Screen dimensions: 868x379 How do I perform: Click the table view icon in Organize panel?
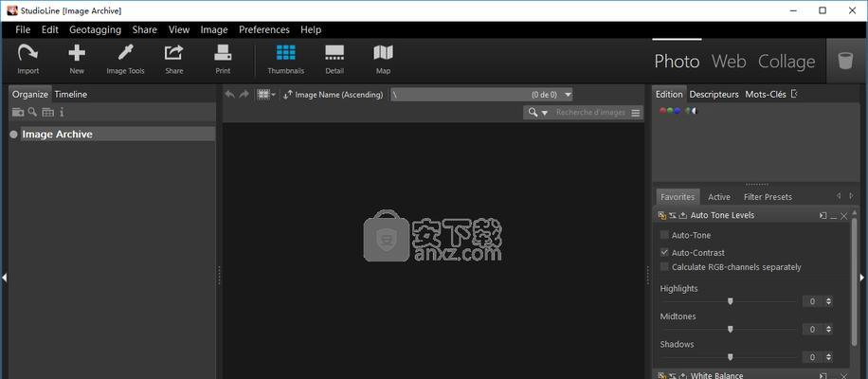coord(48,113)
